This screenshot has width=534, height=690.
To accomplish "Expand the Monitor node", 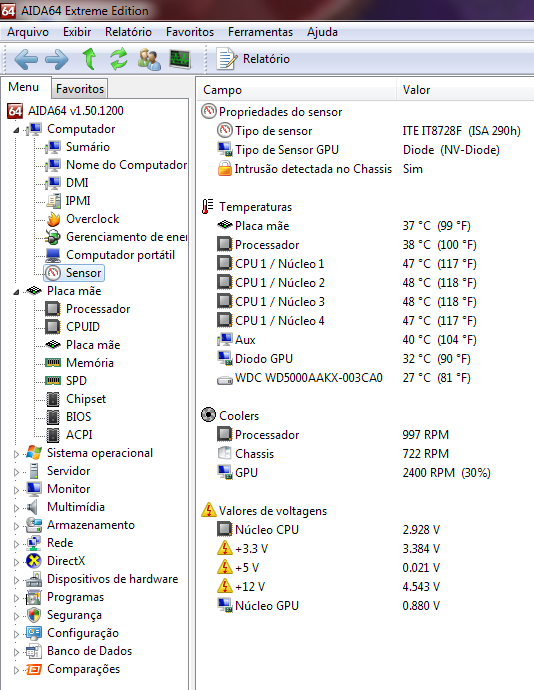I will coord(16,490).
